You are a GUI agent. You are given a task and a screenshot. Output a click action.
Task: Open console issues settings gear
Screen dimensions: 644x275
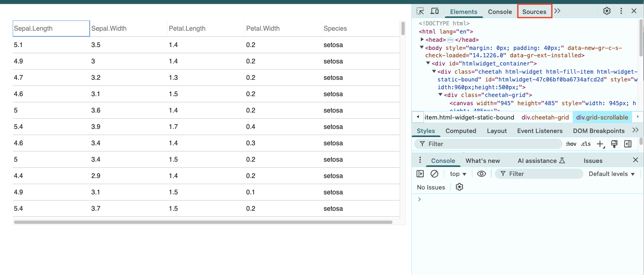(x=459, y=187)
